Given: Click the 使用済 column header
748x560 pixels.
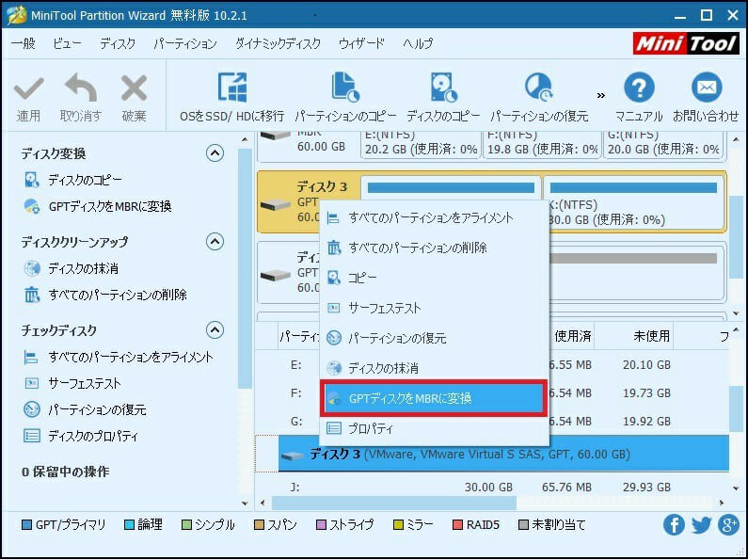Looking at the screenshot, I should click(572, 337).
